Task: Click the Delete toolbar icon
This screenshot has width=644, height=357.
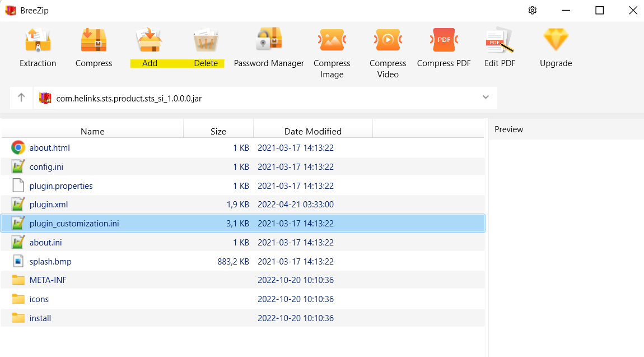Action: point(206,41)
